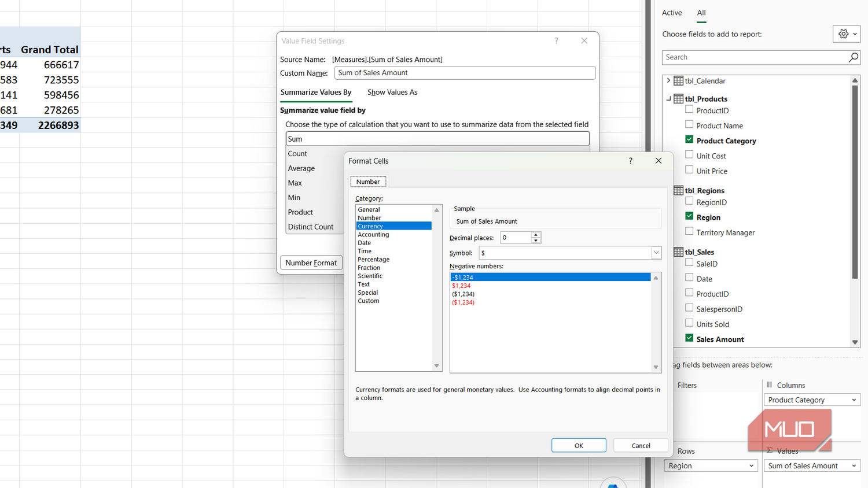Open the Summarize Values By tab

click(x=316, y=93)
